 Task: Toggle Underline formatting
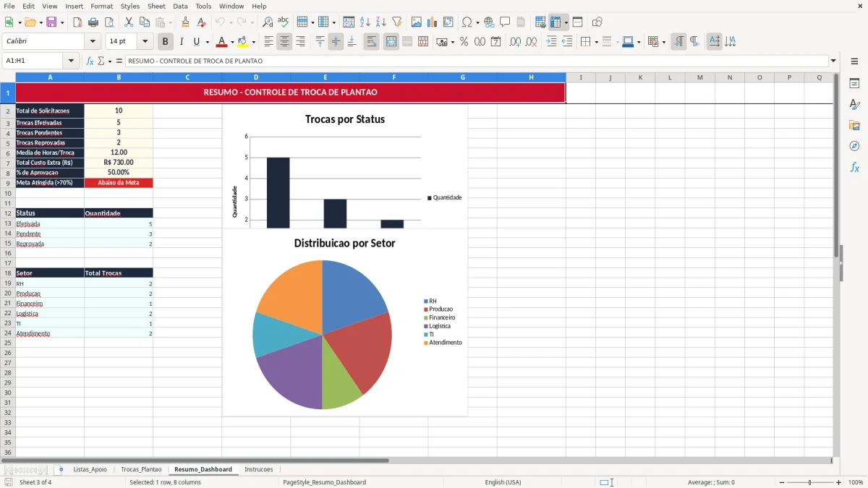[x=196, y=42]
